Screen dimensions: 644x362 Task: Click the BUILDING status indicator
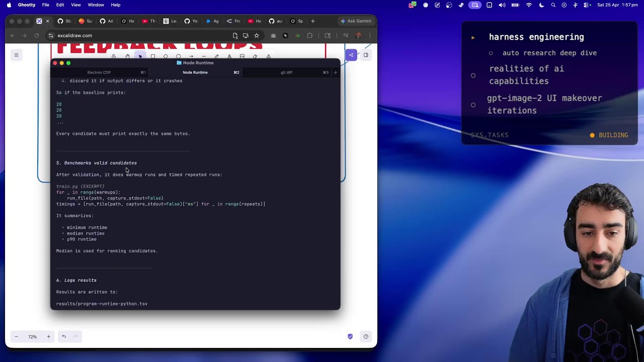tap(609, 135)
